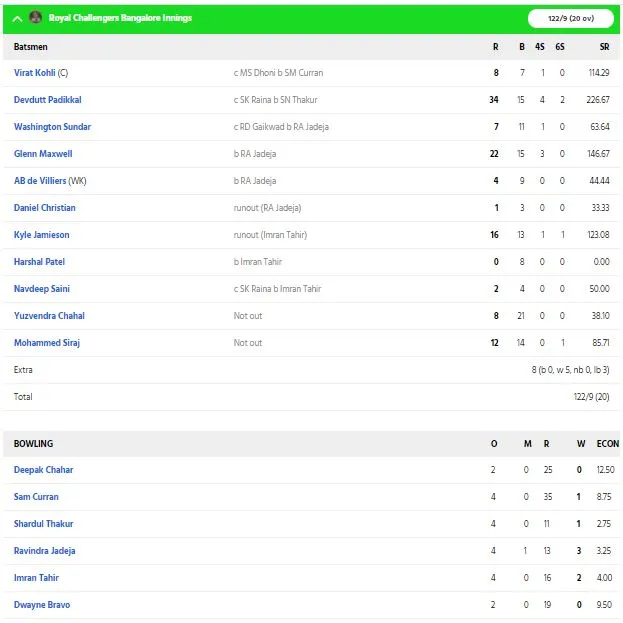Screen dimensions: 623x623
Task: Click AB de Villiers batsman name
Action: (40, 181)
